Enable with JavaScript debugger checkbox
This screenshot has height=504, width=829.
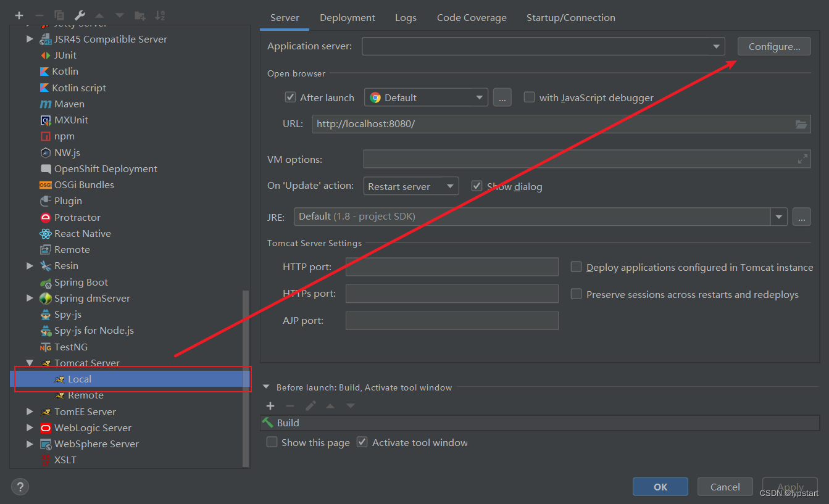tap(529, 97)
